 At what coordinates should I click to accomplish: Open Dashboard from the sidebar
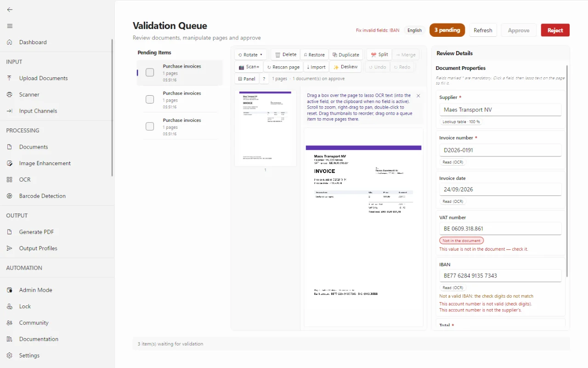pyautogui.click(x=33, y=42)
